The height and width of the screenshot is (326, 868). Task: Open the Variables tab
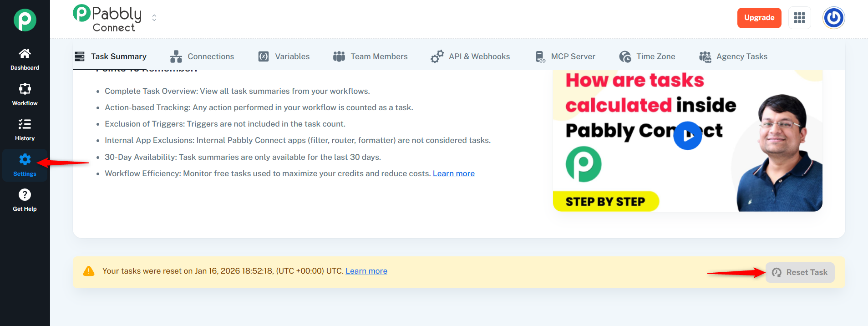click(284, 56)
